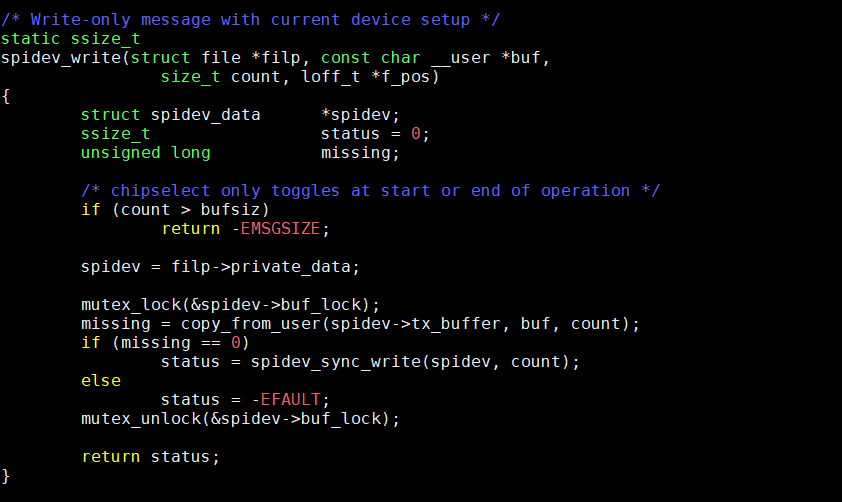Click the 'return status;' statement
The height and width of the screenshot is (502, 842).
click(x=150, y=457)
